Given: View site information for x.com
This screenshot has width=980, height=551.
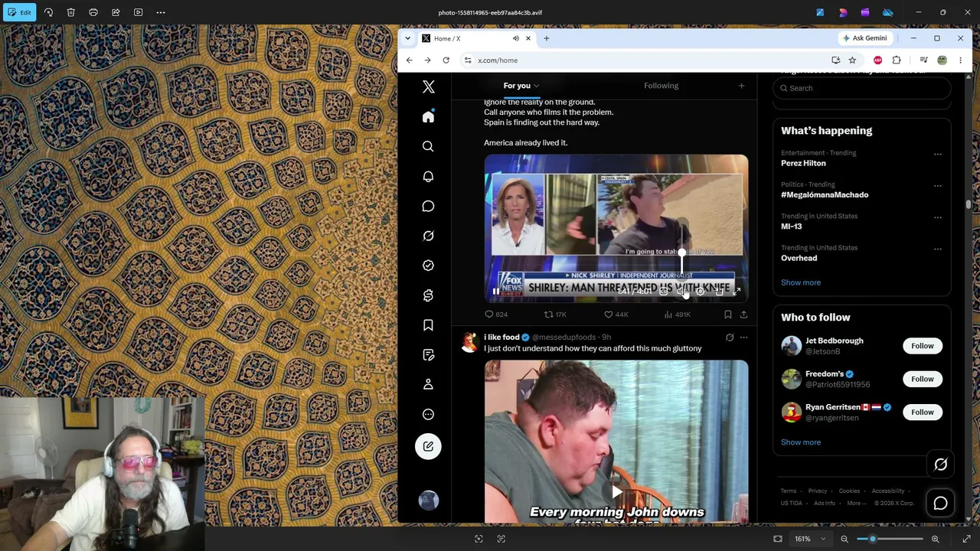Looking at the screenshot, I should click(468, 60).
